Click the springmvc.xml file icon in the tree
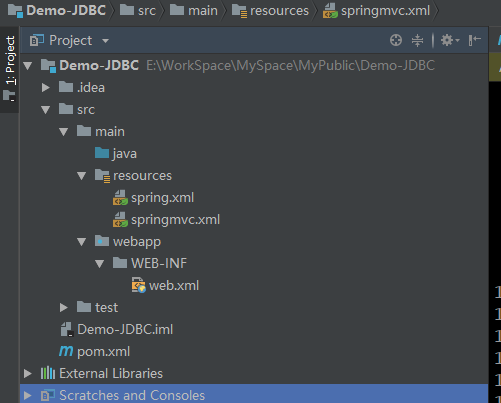 click(x=120, y=220)
